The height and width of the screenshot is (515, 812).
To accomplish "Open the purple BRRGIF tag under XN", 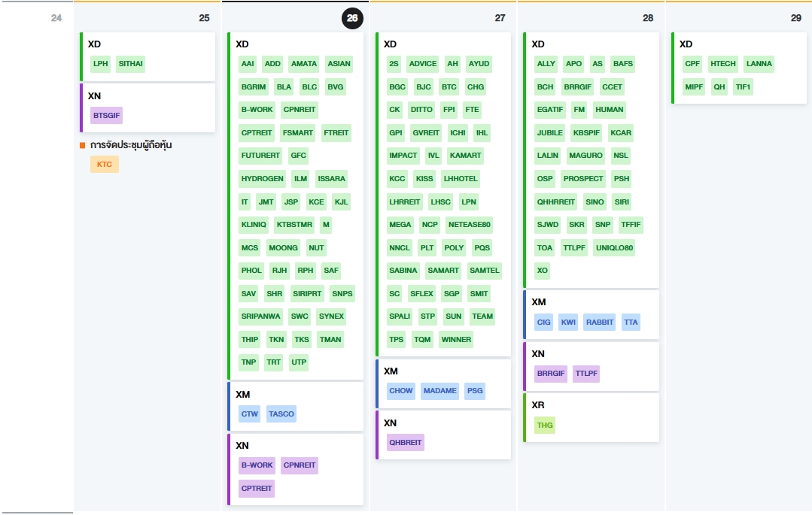I will [550, 373].
